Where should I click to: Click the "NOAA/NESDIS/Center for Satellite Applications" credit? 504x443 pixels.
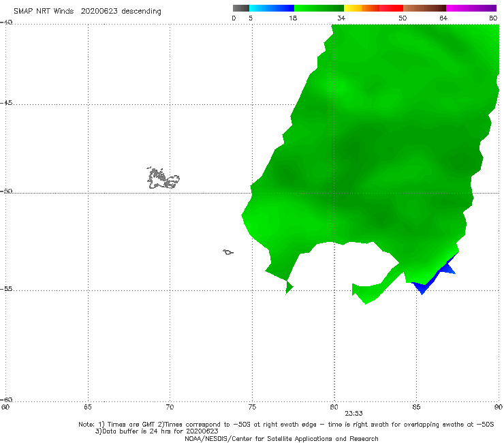pos(281,438)
